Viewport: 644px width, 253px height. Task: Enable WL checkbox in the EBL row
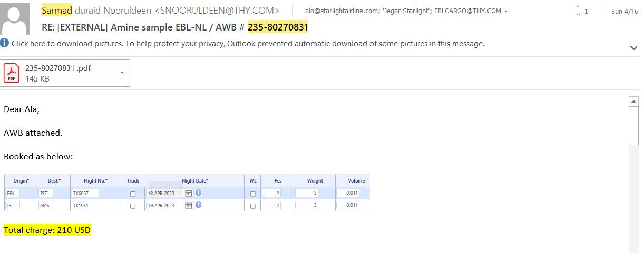[253, 194]
